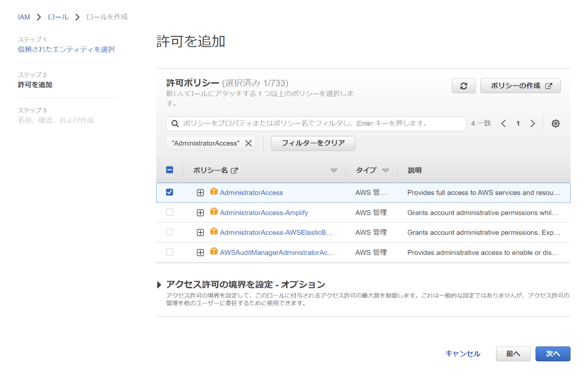Open the IAM breadcrumb link
The image size is (588, 384).
(24, 17)
